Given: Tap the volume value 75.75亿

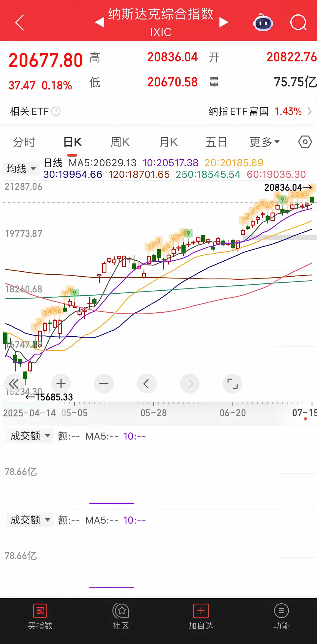Looking at the screenshot, I should [x=295, y=82].
